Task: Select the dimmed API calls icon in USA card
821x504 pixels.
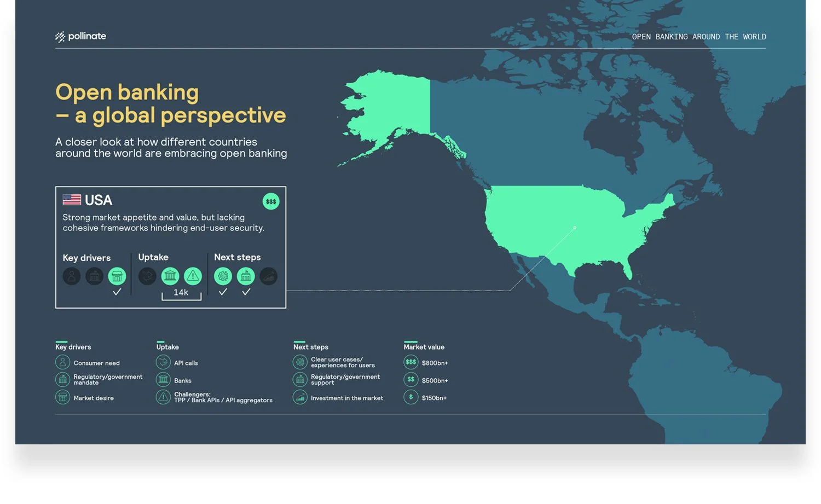Action: coord(147,276)
